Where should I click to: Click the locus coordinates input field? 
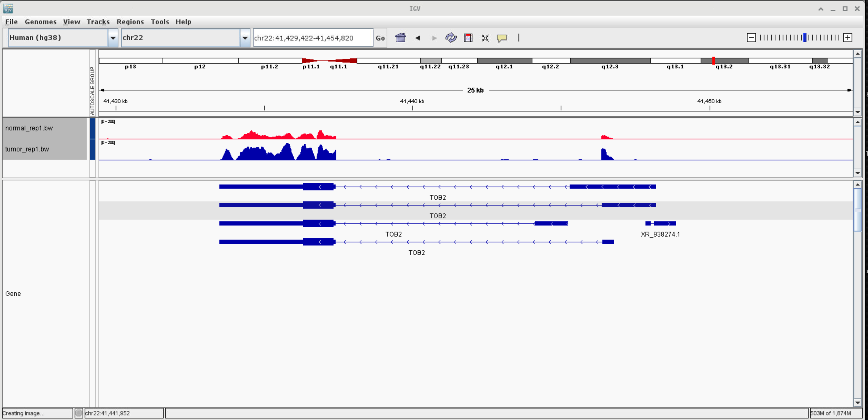point(312,38)
